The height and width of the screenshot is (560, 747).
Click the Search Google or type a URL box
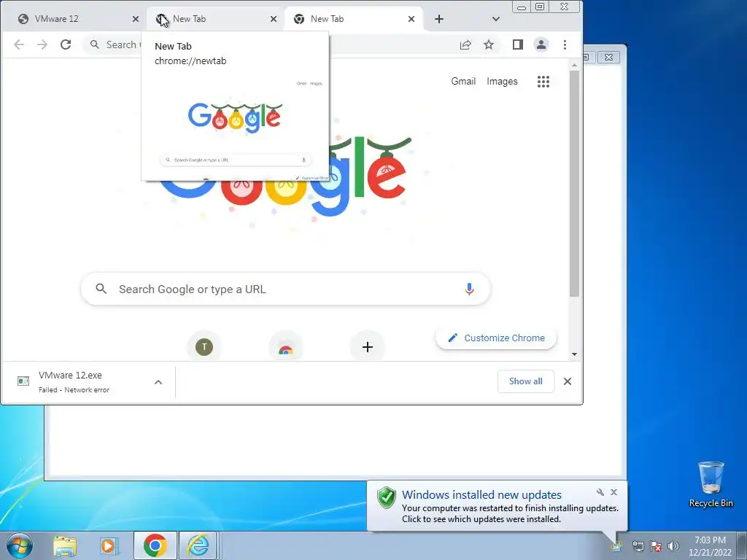point(286,289)
